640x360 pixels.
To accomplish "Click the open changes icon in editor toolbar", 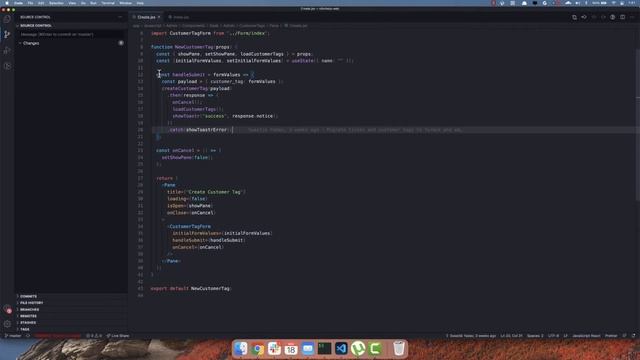I will (574, 17).
